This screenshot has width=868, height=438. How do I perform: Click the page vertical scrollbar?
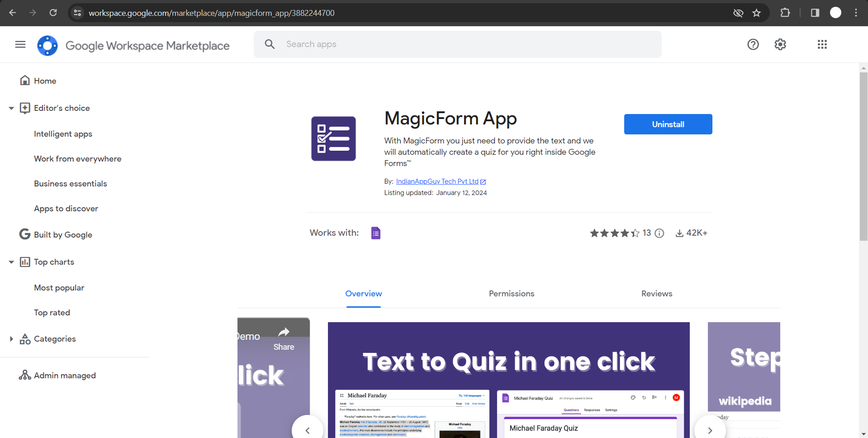tap(863, 156)
